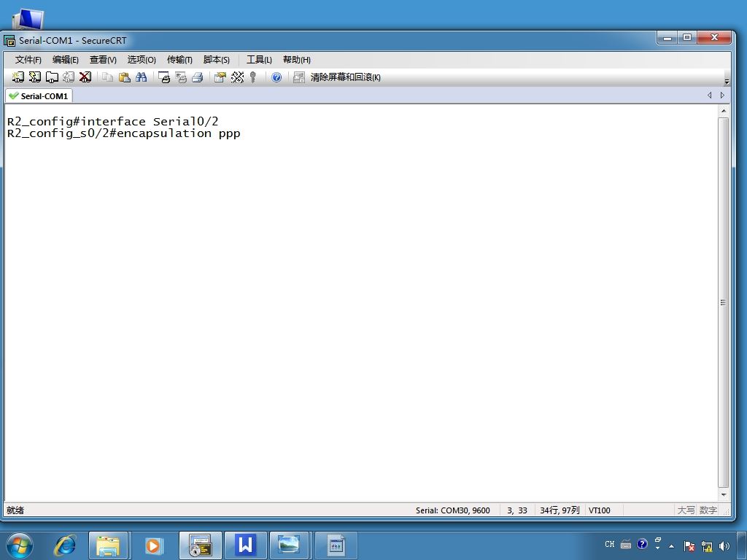Click the terminal scrollbar up arrow

[x=724, y=111]
